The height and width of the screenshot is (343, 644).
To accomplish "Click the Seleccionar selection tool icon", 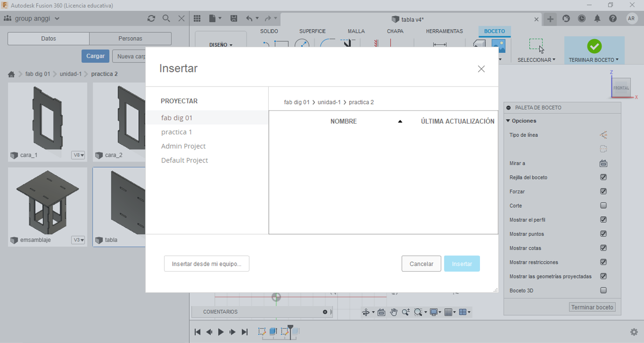I will [x=536, y=46].
